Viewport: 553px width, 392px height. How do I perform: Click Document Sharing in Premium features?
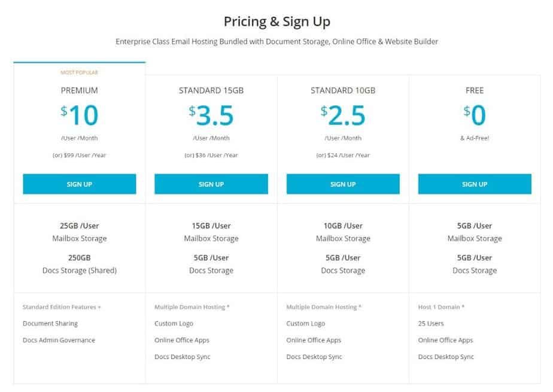(50, 324)
